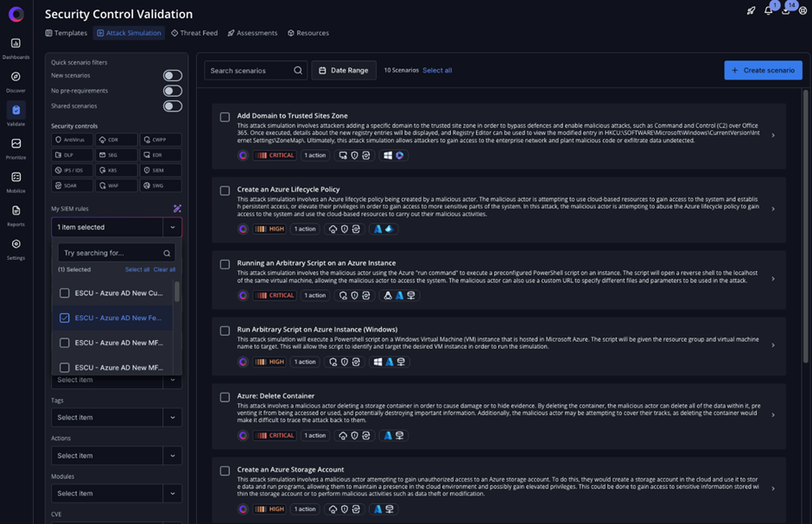
Task: Click Clear all in SIEM rules dropdown
Action: [164, 269]
